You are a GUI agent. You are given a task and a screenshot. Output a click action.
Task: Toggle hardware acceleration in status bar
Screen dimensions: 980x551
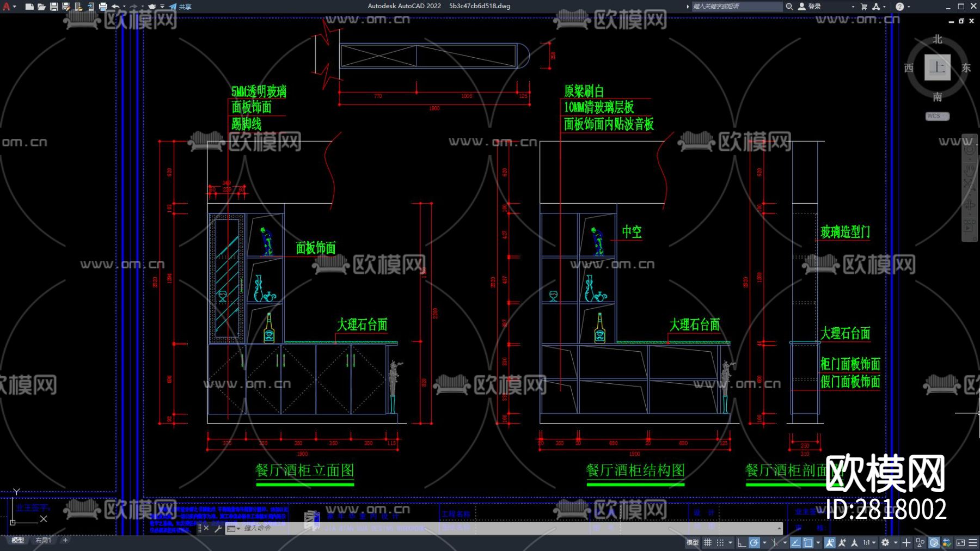coord(934,542)
